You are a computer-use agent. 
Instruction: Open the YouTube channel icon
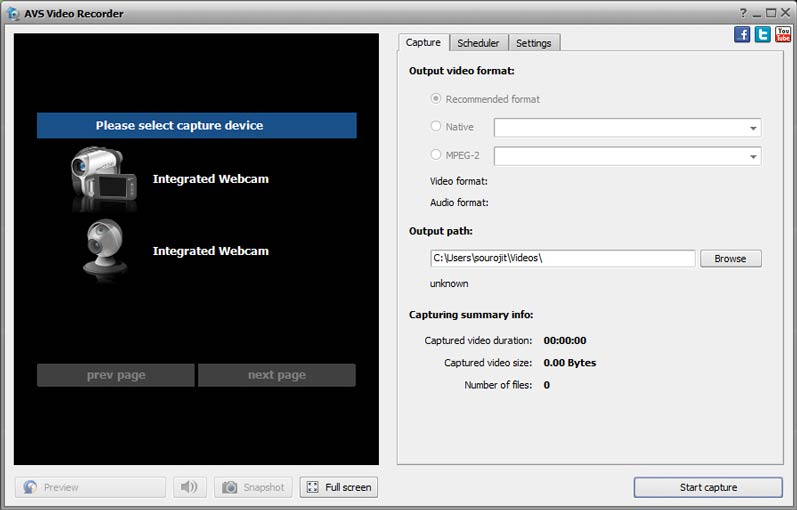tap(783, 35)
